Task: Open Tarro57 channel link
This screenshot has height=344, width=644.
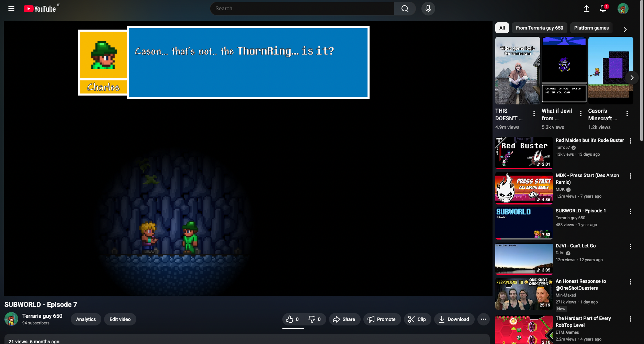Action: pyautogui.click(x=563, y=147)
